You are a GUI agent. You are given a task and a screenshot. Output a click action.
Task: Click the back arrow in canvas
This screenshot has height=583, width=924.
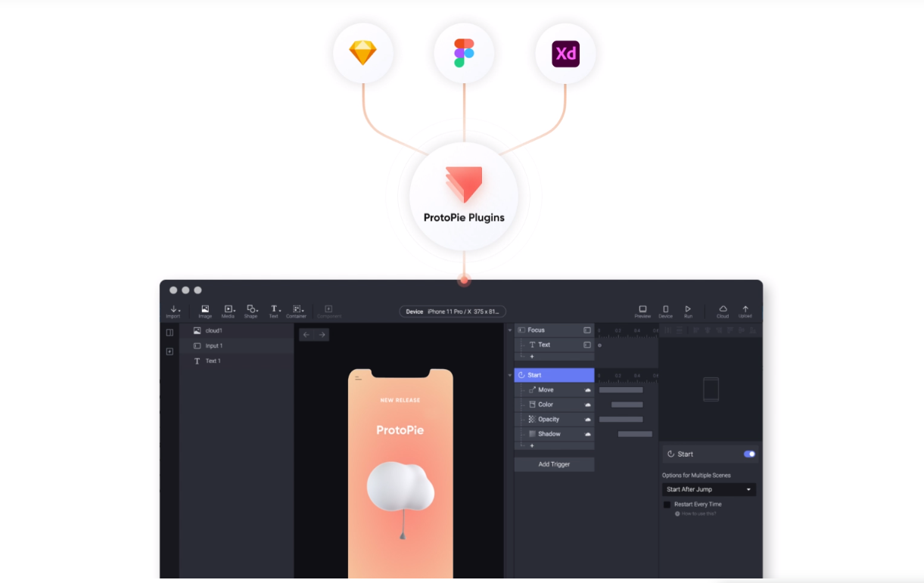click(x=306, y=334)
